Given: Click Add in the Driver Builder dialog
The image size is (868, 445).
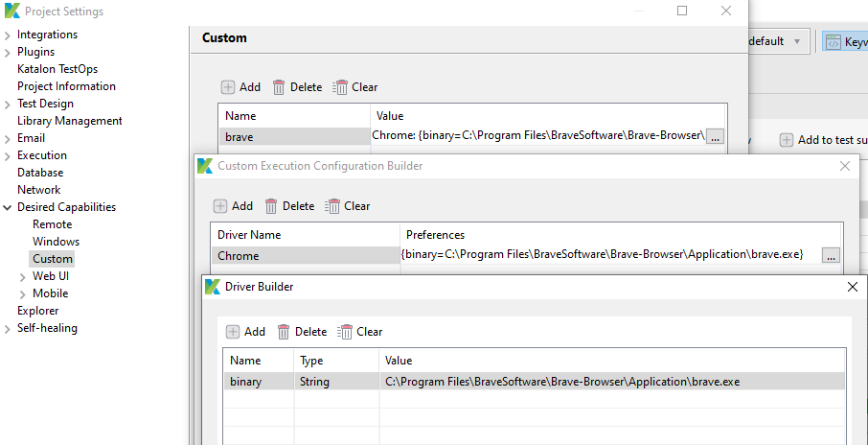Looking at the screenshot, I should (246, 332).
